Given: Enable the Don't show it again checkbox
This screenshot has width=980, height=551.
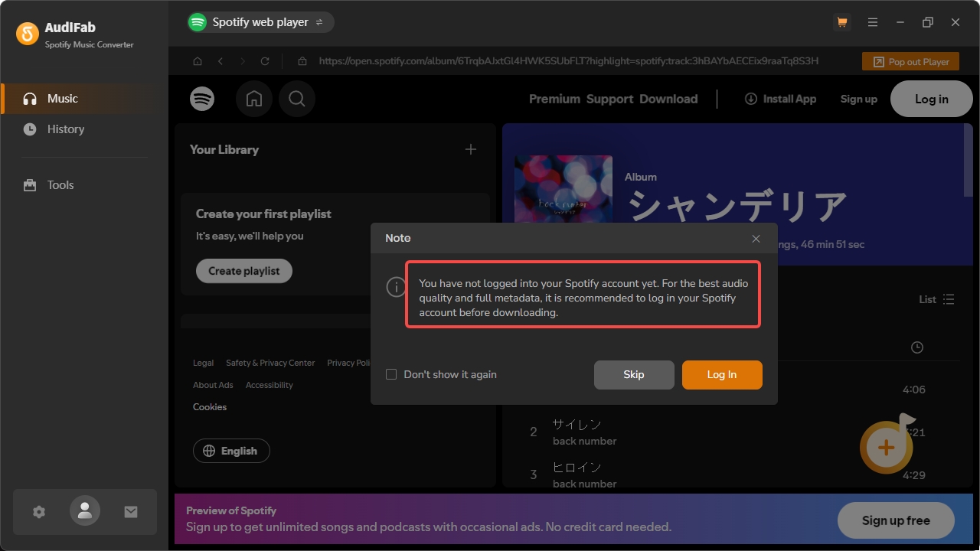Looking at the screenshot, I should 391,374.
